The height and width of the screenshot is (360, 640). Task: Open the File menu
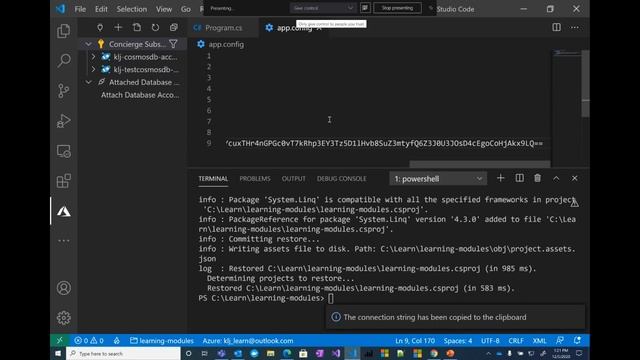pyautogui.click(x=80, y=9)
